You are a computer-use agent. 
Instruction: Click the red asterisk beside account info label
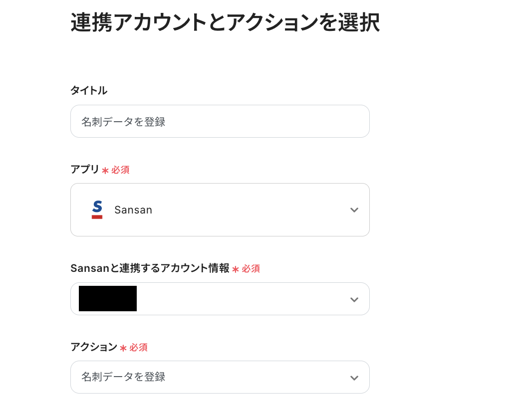236,269
